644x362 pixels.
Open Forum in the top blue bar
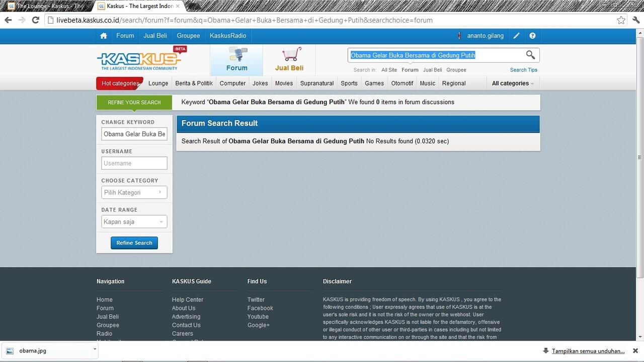coord(125,36)
